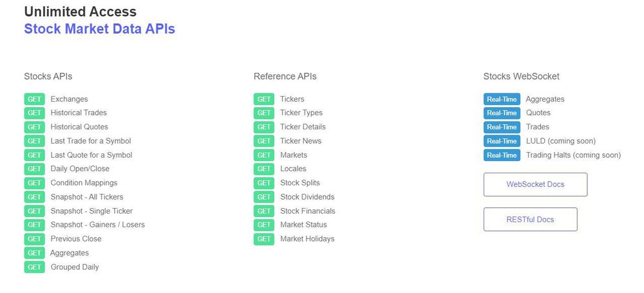Click the GET badge beside Historical Trades

point(34,113)
